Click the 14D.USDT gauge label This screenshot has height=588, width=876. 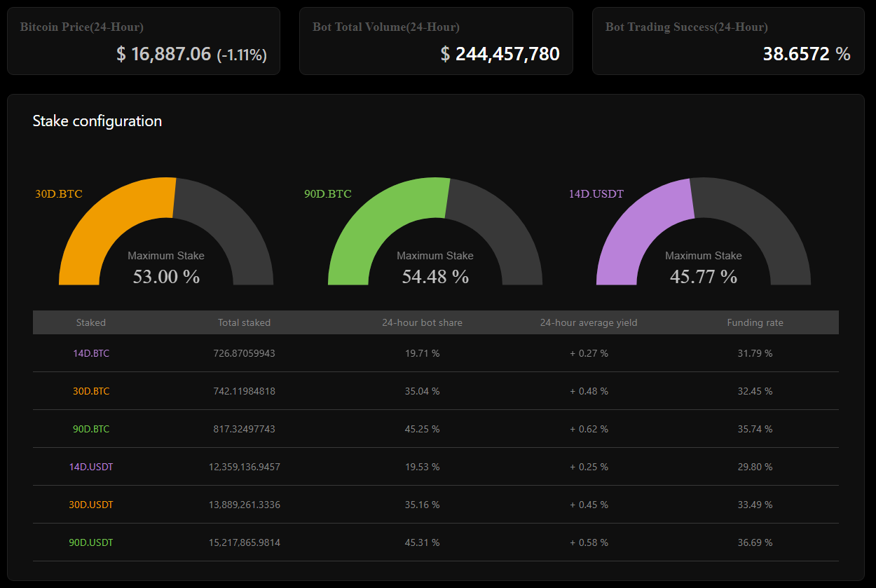pos(596,194)
